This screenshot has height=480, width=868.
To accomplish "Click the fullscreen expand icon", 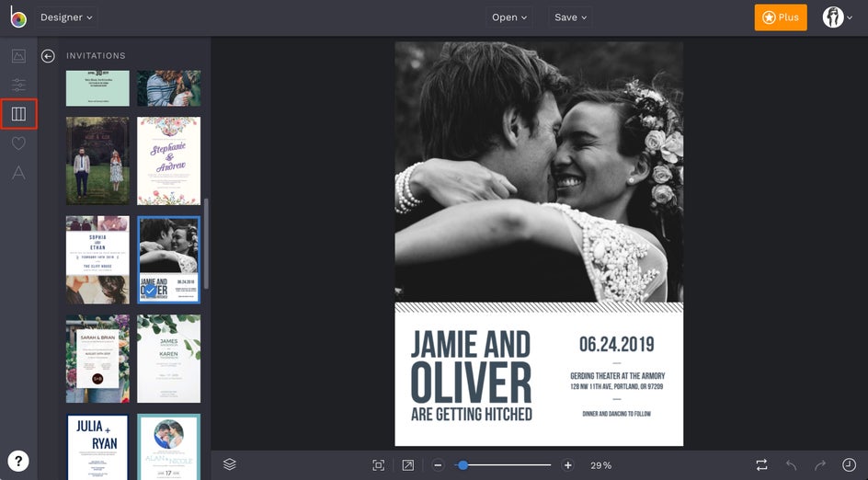I will (x=408, y=465).
